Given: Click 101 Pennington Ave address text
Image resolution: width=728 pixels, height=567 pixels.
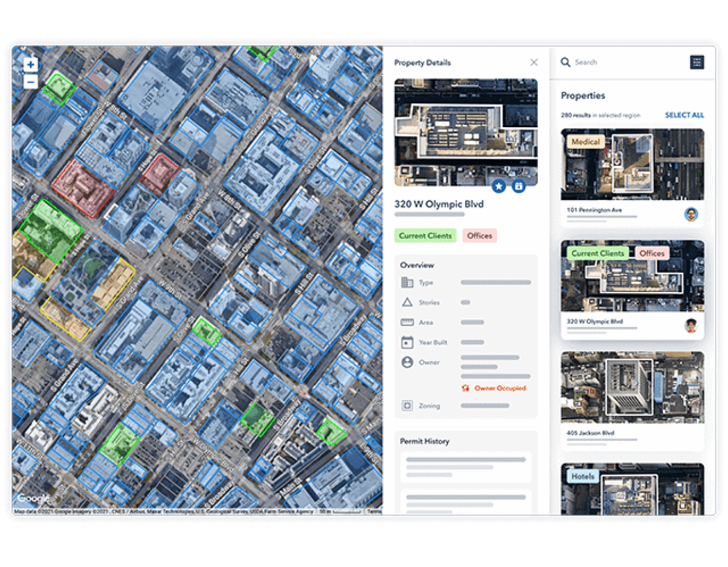Looking at the screenshot, I should (594, 210).
